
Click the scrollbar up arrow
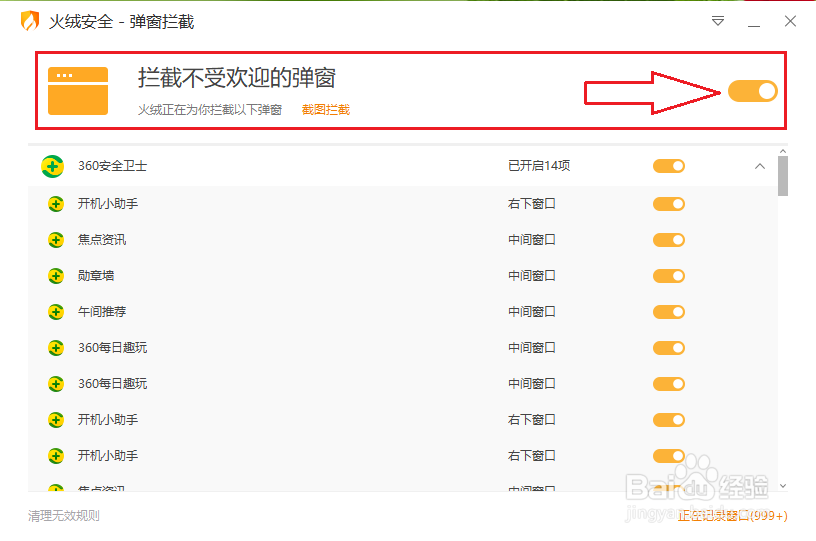point(783,151)
